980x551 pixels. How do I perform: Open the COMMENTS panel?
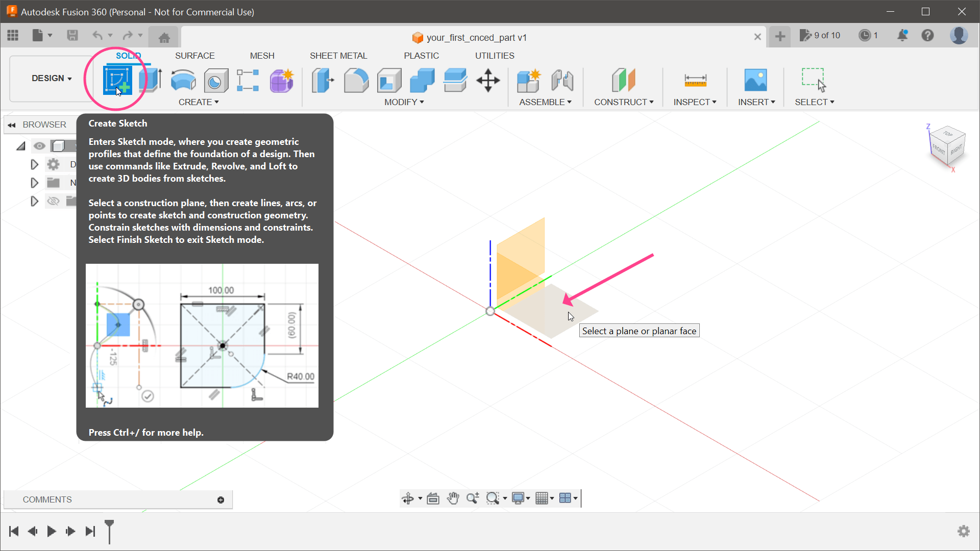(x=47, y=499)
